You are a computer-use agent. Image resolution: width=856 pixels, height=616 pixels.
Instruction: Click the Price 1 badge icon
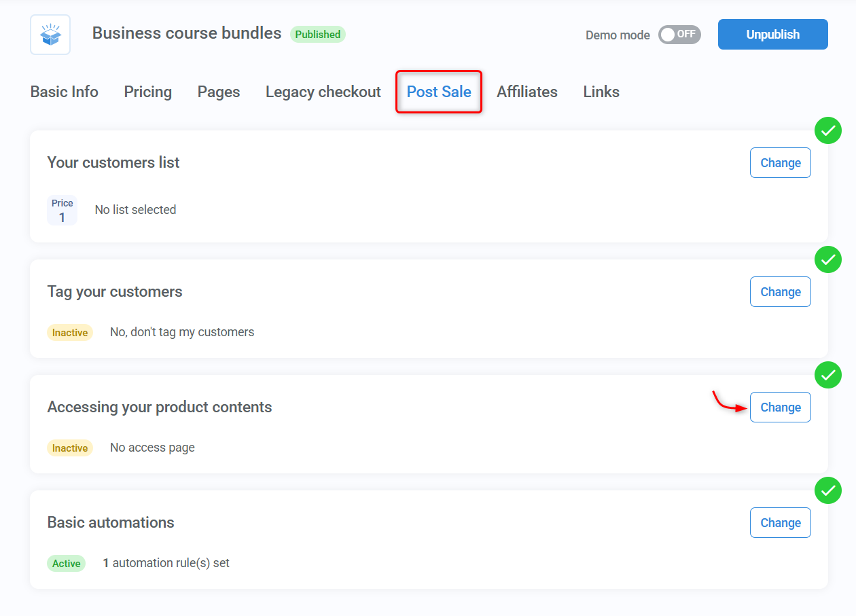point(62,209)
